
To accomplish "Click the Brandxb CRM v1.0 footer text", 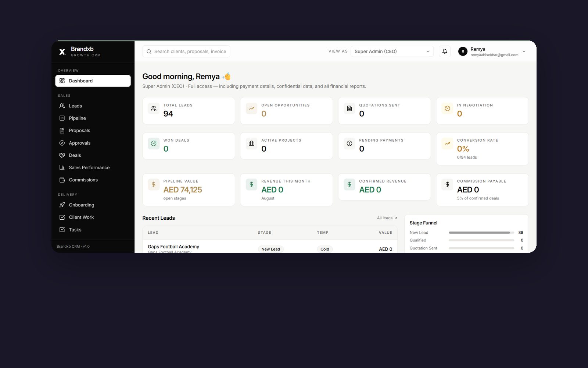I will [73, 247].
